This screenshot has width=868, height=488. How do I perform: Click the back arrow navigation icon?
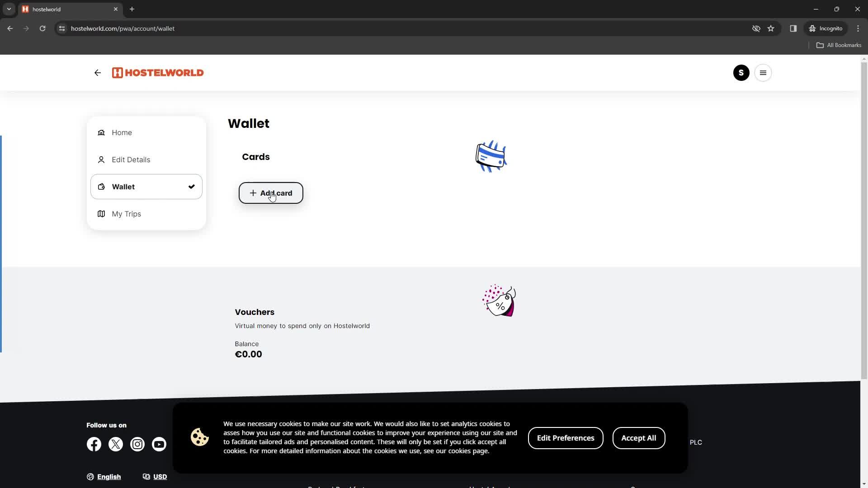[x=97, y=73]
